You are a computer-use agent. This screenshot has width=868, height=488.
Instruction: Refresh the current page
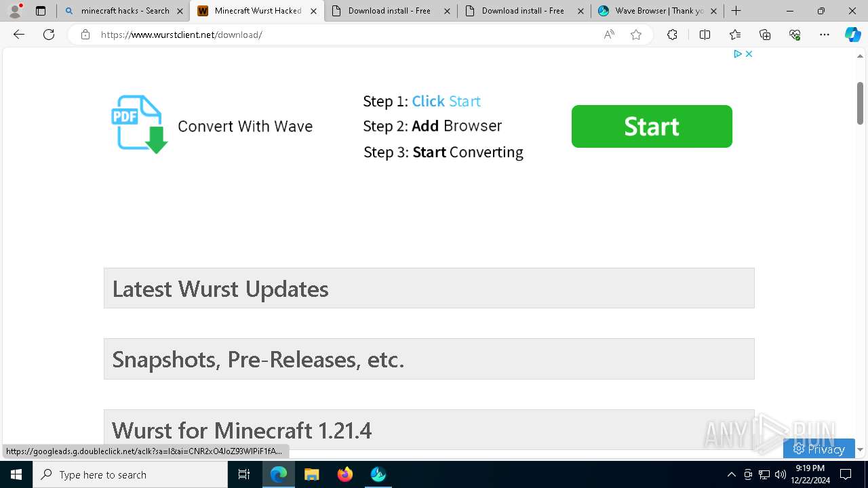(x=49, y=35)
